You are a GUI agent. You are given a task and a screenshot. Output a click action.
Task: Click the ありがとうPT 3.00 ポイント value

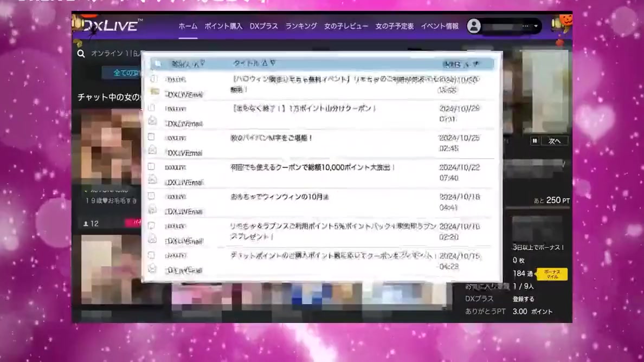(532, 312)
